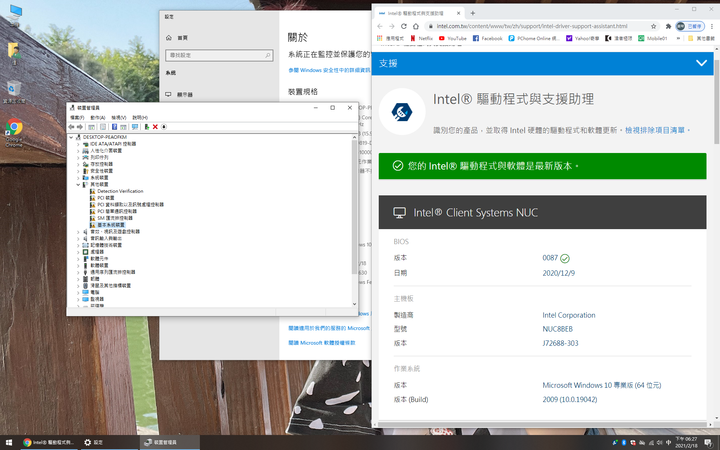Click the Disable device down-arrow circle icon

(164, 127)
